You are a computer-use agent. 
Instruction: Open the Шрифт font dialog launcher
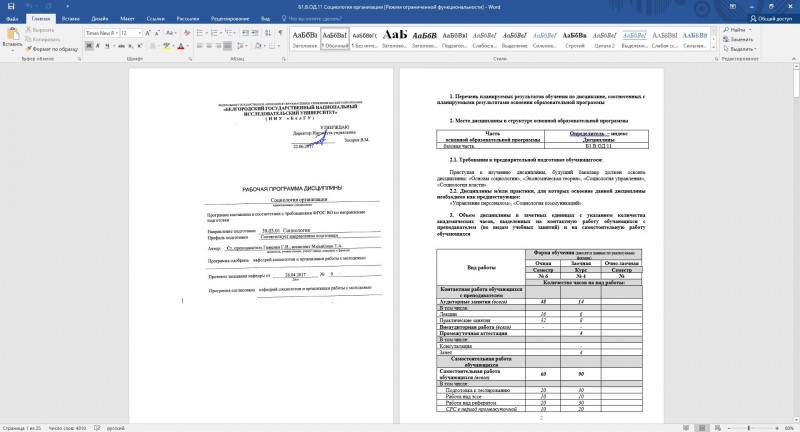pos(190,59)
